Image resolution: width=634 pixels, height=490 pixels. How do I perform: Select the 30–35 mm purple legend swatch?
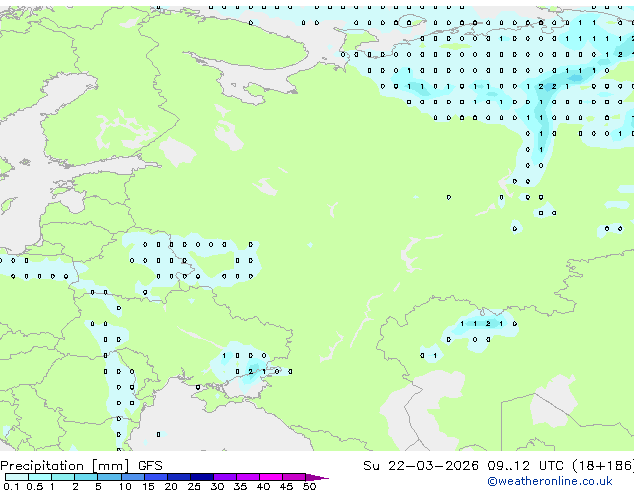225,477
